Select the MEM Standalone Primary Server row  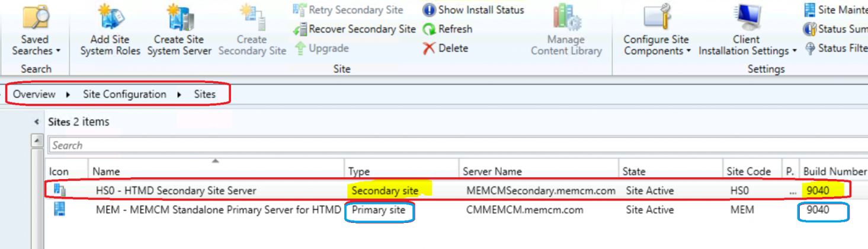click(x=218, y=210)
